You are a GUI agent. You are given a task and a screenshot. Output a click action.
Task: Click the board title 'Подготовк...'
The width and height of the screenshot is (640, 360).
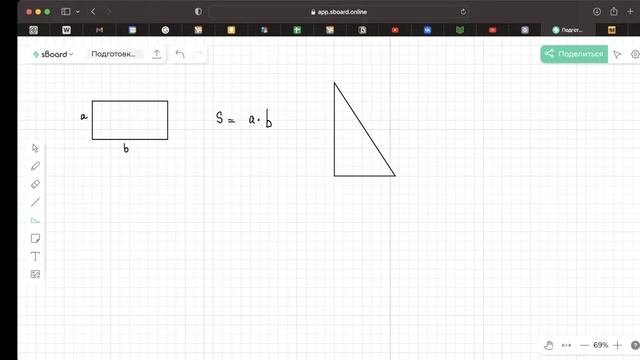[x=113, y=54]
